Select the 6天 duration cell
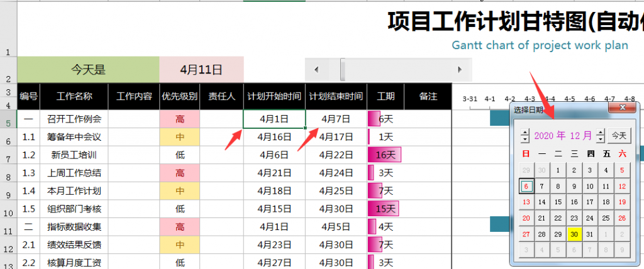The width and height of the screenshot is (644, 269). (x=386, y=119)
